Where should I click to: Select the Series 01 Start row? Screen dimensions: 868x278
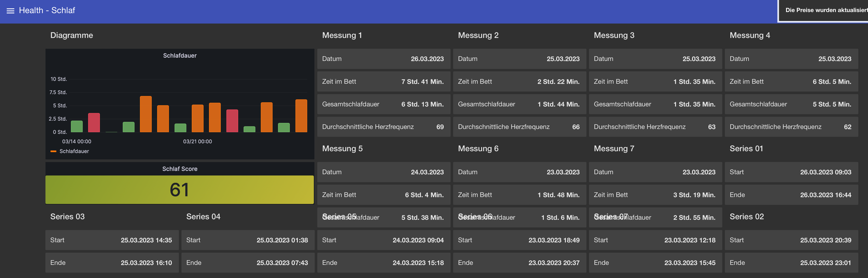coord(791,172)
